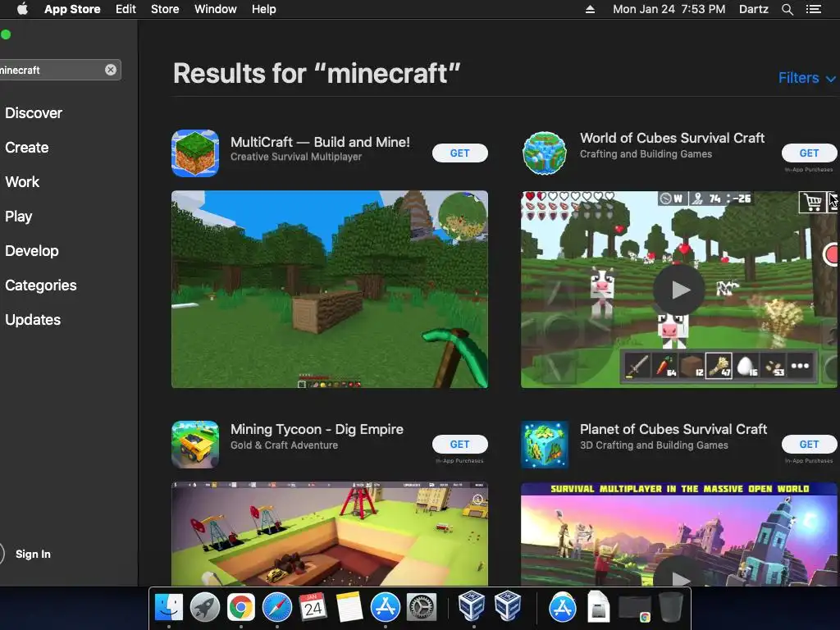Screen dimensions: 840x630
Task: Open Calendar from the dock
Action: (313, 607)
